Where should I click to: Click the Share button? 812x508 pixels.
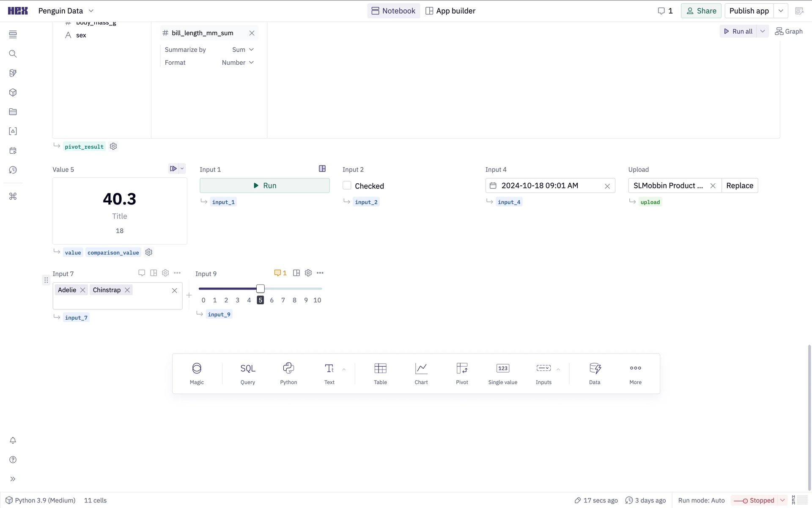click(x=701, y=11)
